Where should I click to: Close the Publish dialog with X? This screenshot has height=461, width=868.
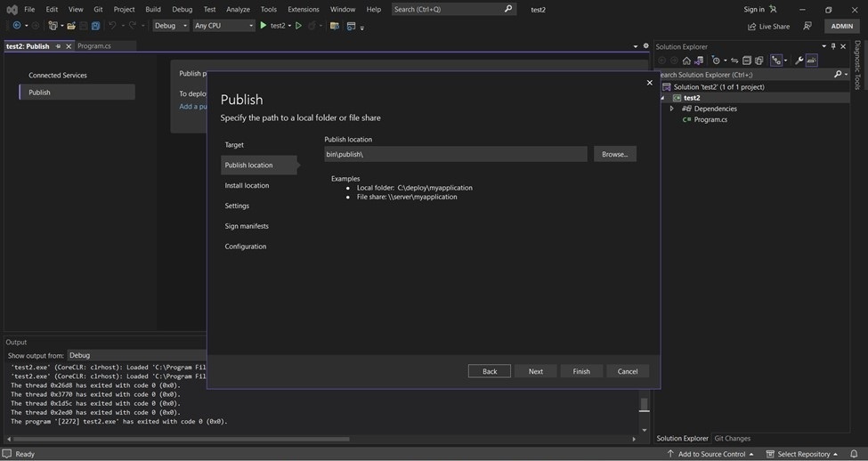pos(649,83)
